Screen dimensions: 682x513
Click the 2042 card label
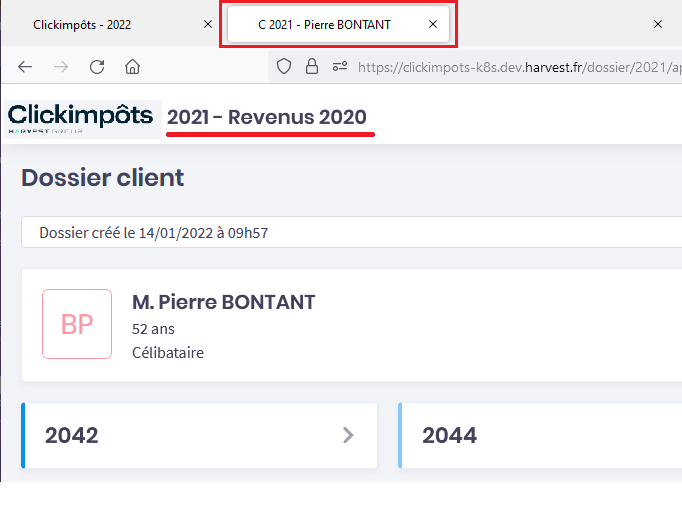[x=72, y=435]
